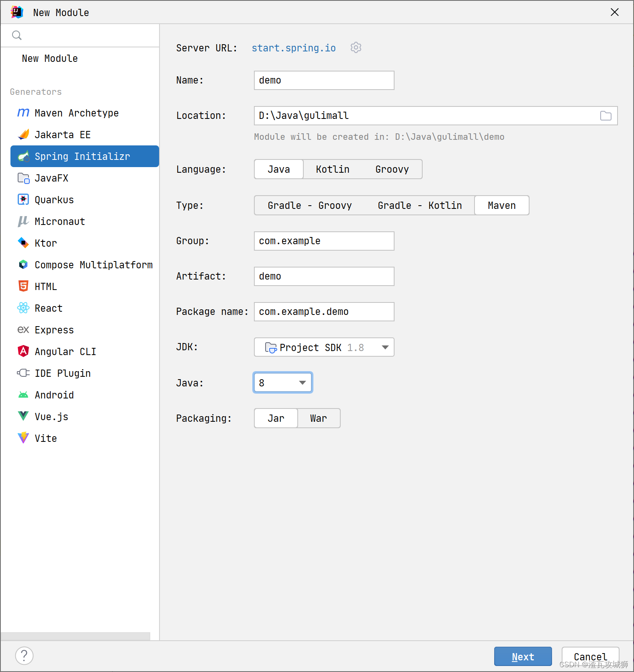The width and height of the screenshot is (634, 672).
Task: Open the help question mark button
Action: pyautogui.click(x=24, y=656)
